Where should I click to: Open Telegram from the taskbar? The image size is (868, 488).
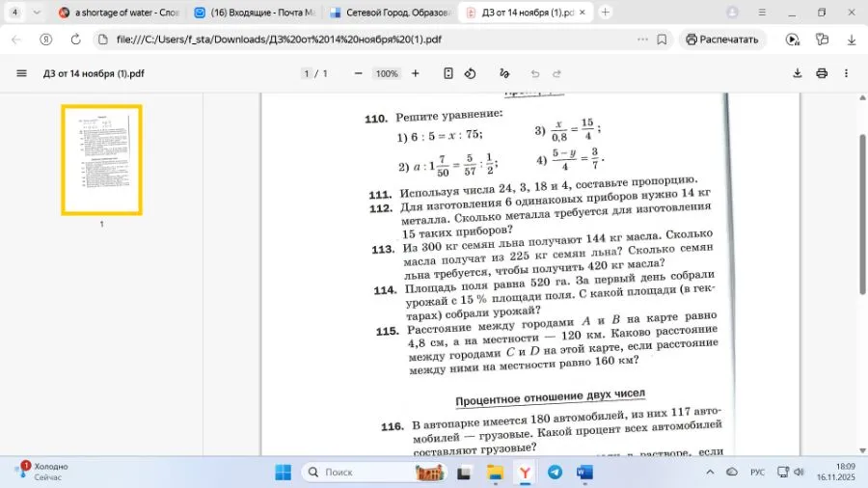point(555,472)
